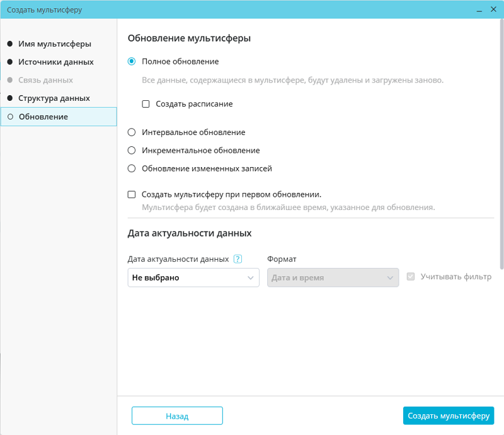Viewport: 504px width, 435px height.
Task: Go to Имя мультисферы step
Action: click(x=55, y=44)
